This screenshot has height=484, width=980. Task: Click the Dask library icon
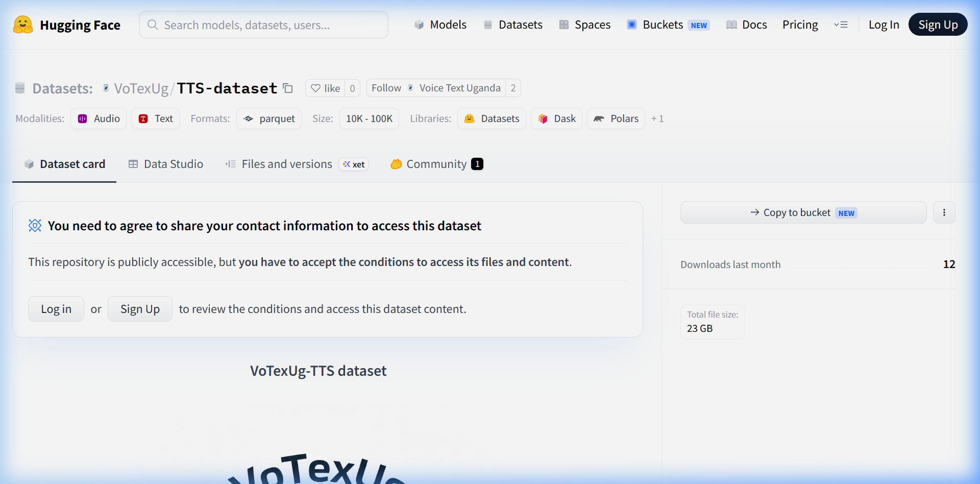click(x=543, y=119)
